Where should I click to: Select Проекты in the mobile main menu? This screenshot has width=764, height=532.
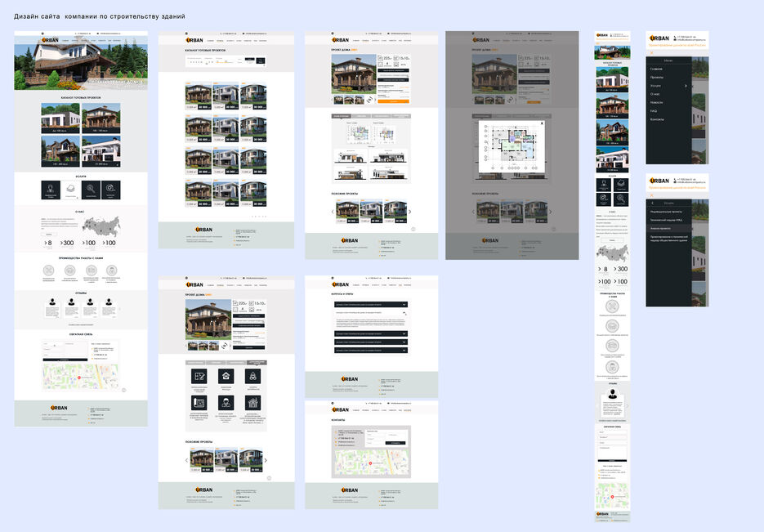(x=657, y=78)
